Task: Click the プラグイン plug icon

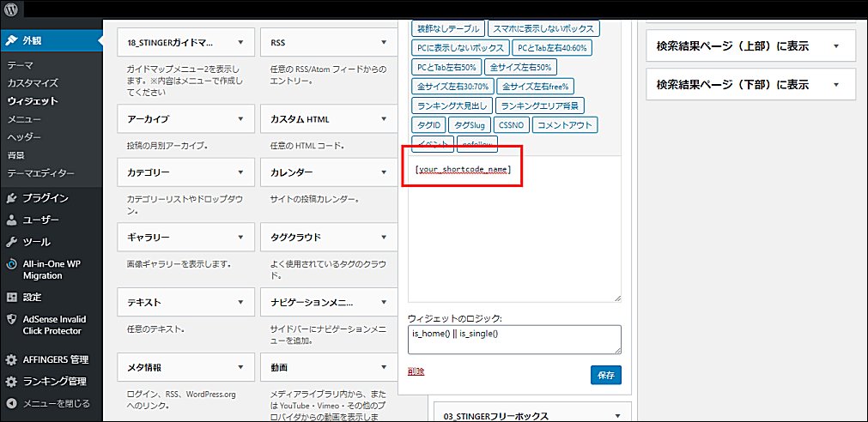Action: [12, 198]
